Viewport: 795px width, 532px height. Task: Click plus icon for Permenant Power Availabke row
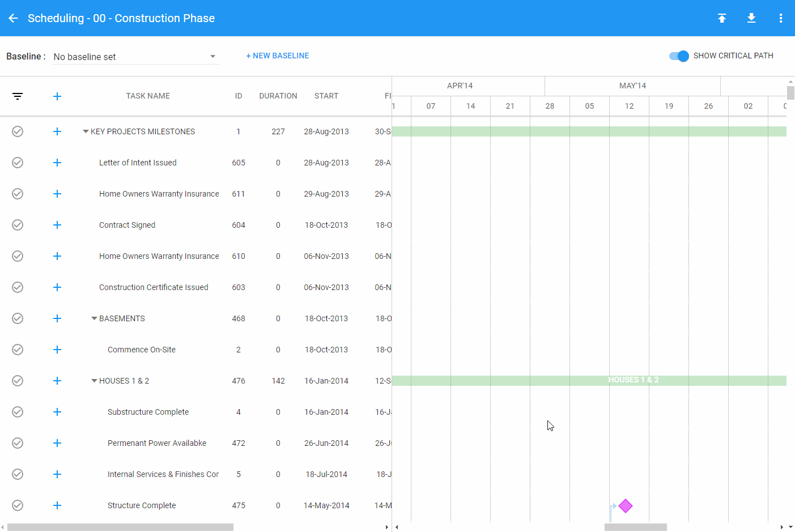point(57,443)
